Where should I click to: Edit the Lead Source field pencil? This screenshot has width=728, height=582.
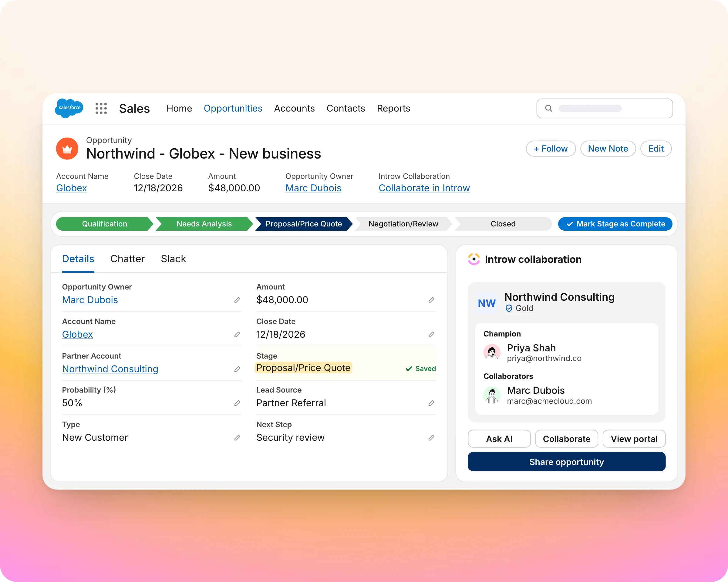[431, 403]
